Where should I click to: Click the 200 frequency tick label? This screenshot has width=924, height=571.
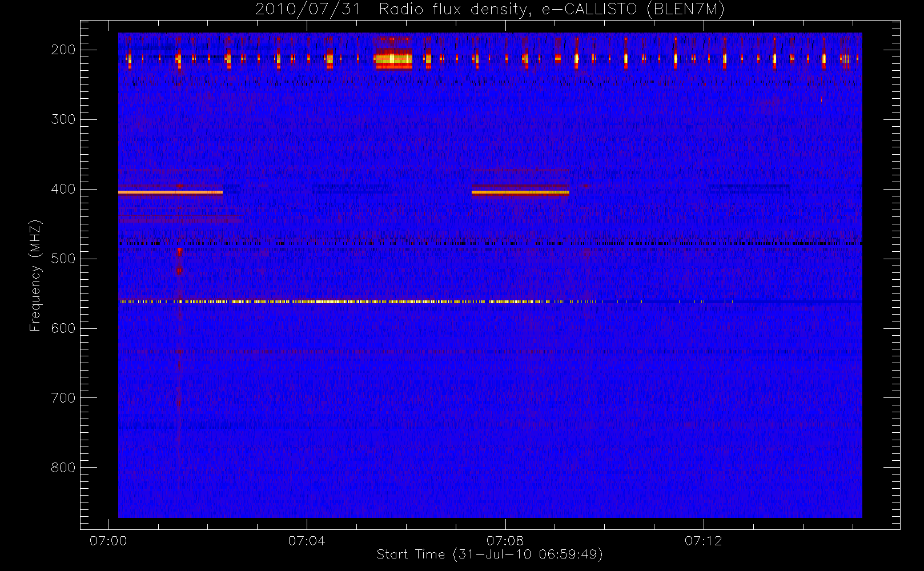[63, 50]
